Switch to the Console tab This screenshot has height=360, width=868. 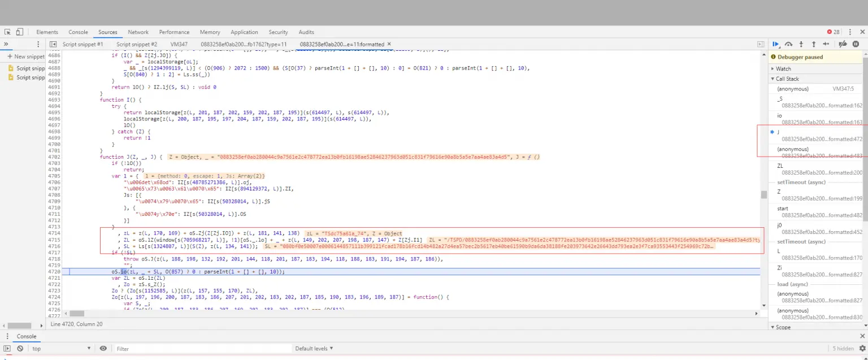78,32
